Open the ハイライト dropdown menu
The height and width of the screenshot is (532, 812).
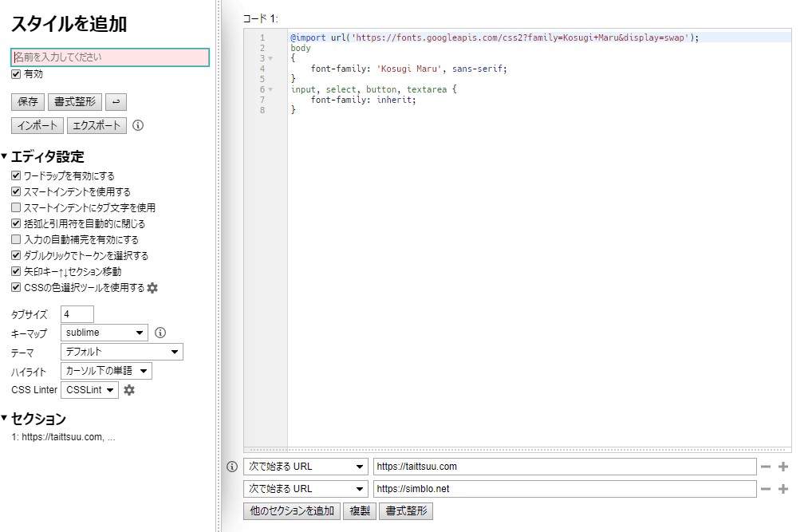click(x=106, y=371)
